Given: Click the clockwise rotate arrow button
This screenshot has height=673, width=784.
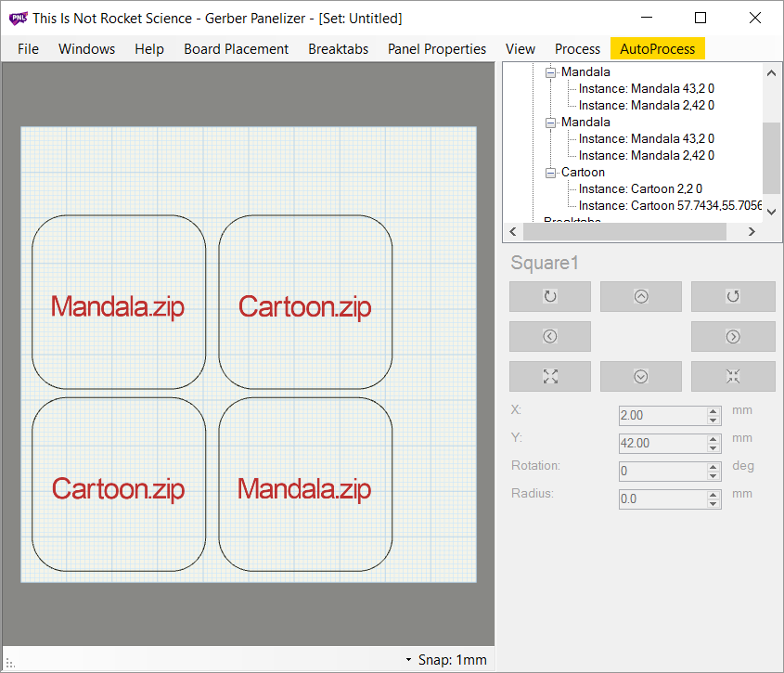Looking at the screenshot, I should pos(549,296).
